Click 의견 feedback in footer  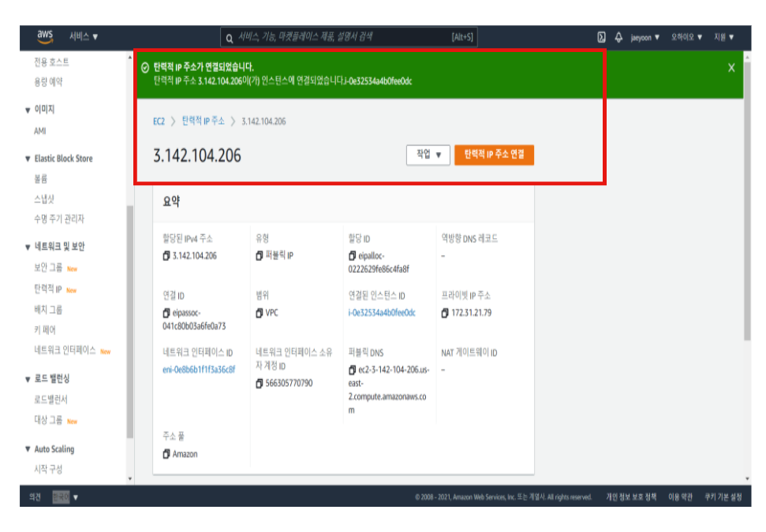coord(35,497)
